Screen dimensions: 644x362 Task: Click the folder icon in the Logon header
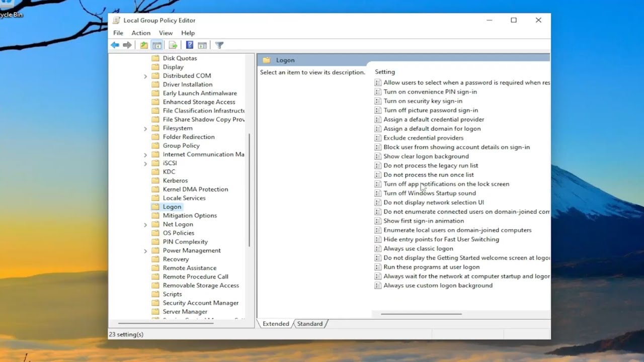(x=267, y=60)
